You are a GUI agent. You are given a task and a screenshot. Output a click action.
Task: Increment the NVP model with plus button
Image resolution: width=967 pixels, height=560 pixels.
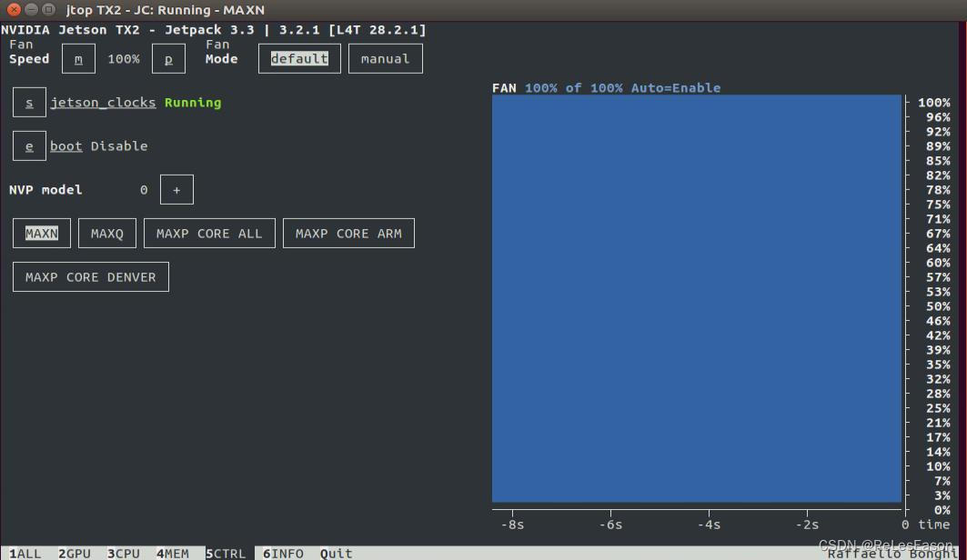pyautogui.click(x=176, y=190)
